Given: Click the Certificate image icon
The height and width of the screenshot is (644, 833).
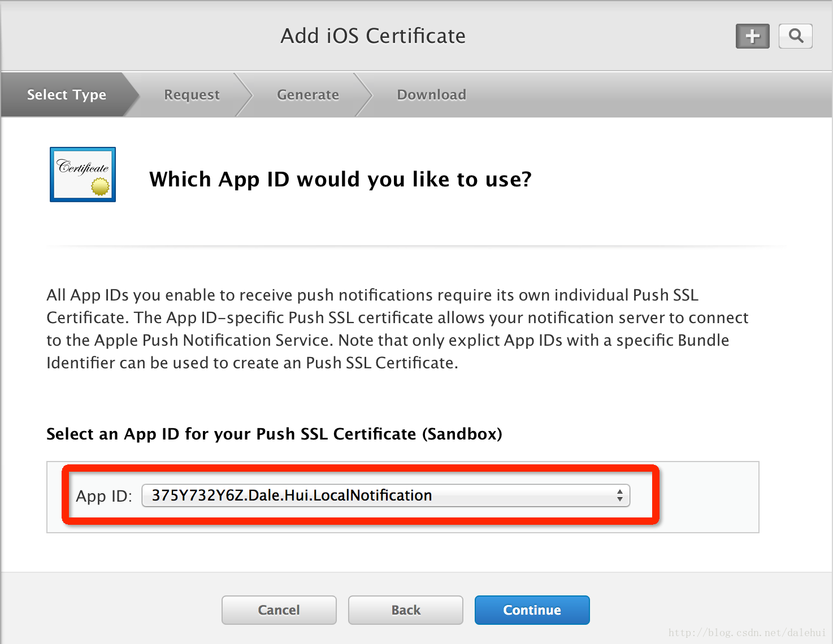Looking at the screenshot, I should [83, 175].
